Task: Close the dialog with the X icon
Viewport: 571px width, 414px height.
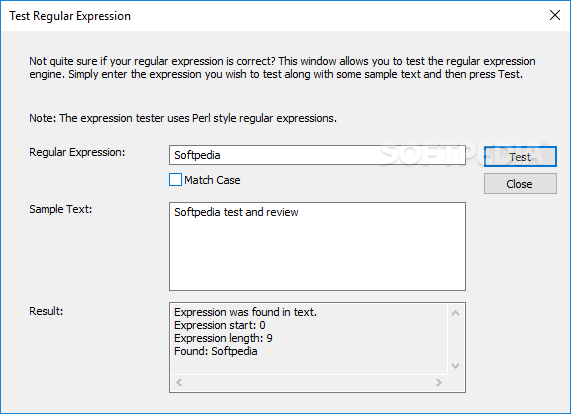Action: coord(555,15)
